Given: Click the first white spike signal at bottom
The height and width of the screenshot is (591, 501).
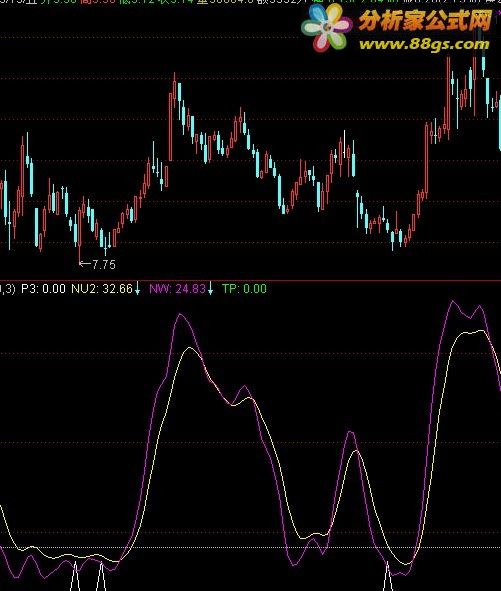Looking at the screenshot, I should pos(76,576).
